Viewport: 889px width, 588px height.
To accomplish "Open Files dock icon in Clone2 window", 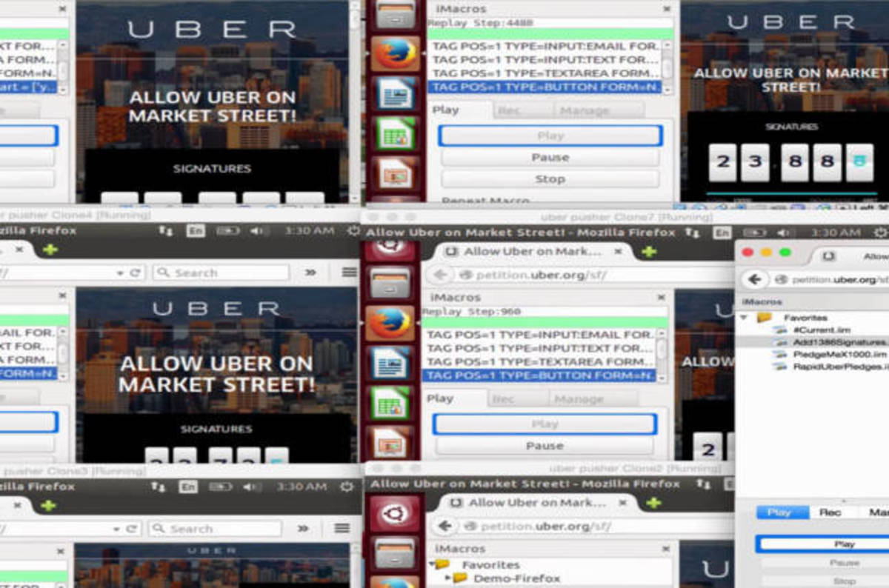I will pos(395,553).
